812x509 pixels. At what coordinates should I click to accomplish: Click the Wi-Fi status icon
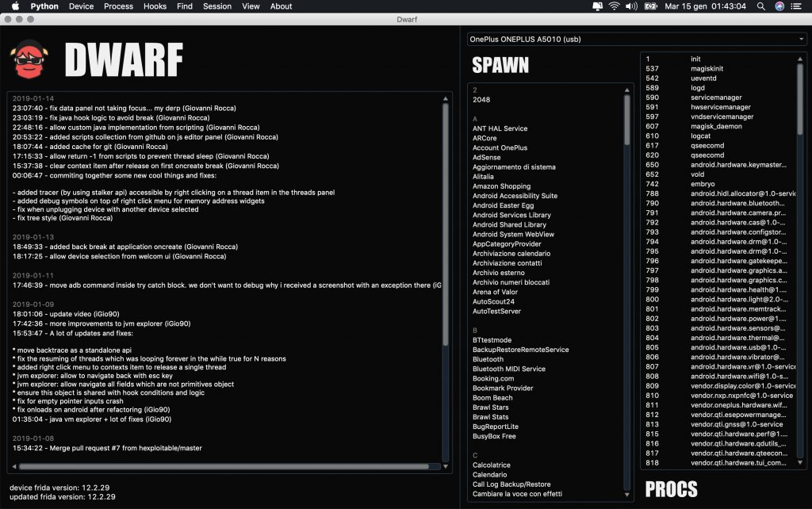click(615, 6)
